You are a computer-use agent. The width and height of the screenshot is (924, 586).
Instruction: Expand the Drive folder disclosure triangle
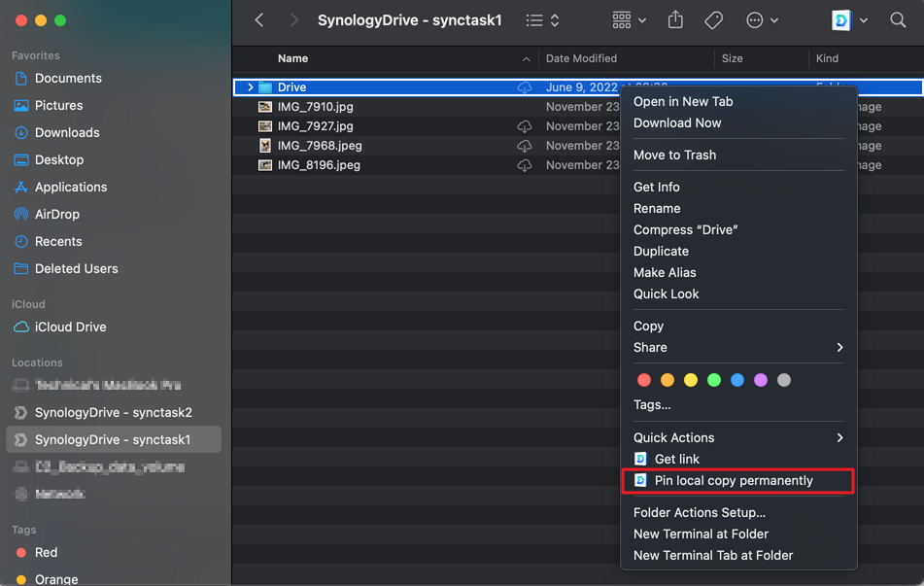pos(250,87)
